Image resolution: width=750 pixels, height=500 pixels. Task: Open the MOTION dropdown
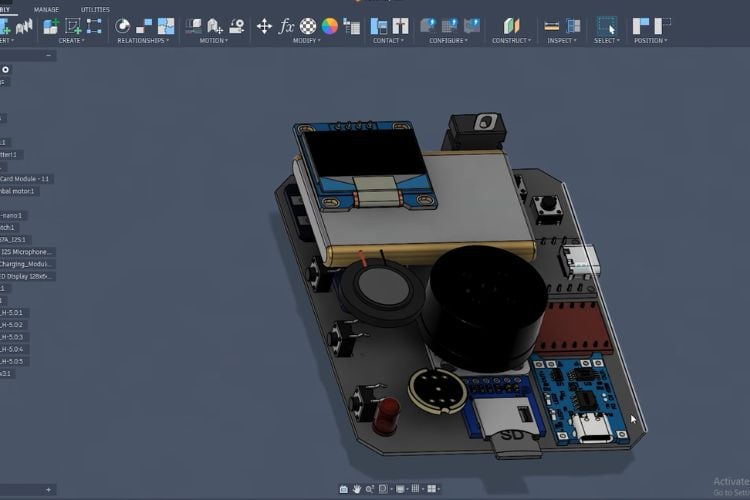[x=214, y=41]
